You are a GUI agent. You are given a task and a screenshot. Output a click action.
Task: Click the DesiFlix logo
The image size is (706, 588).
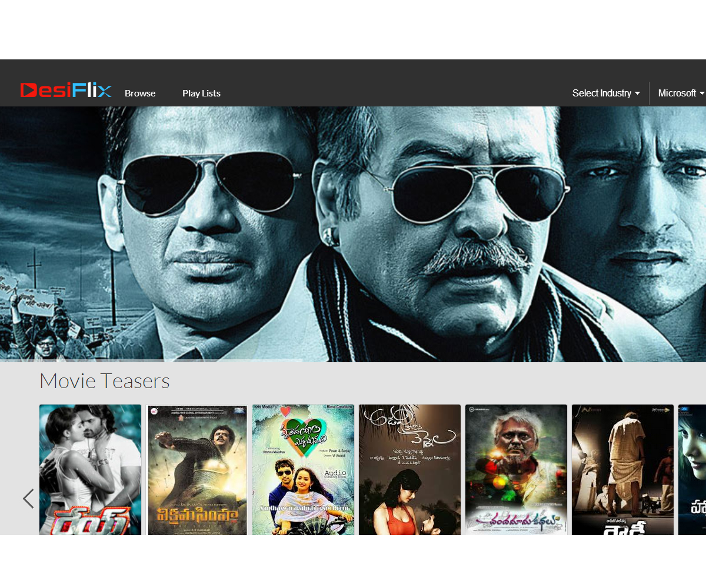point(66,90)
